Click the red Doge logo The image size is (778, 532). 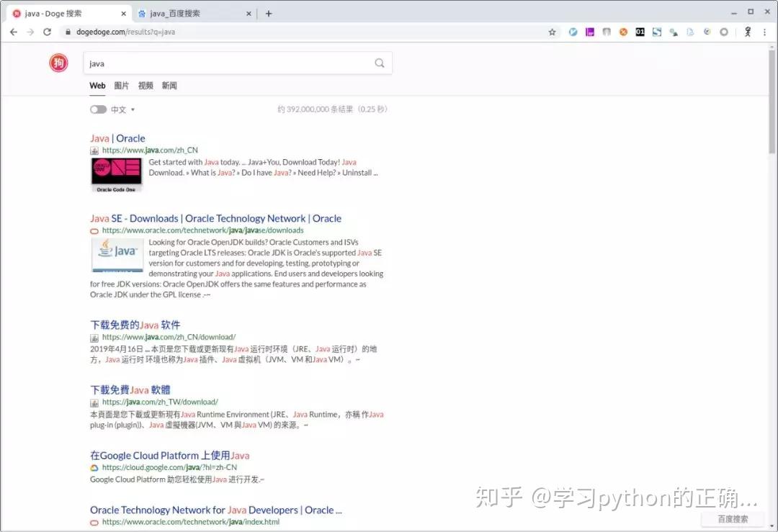tap(58, 63)
